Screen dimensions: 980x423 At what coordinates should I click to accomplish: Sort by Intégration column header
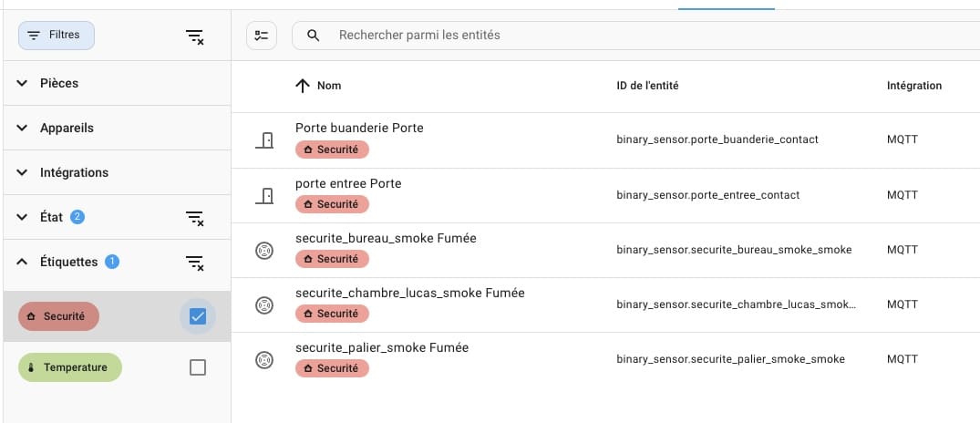(x=914, y=87)
